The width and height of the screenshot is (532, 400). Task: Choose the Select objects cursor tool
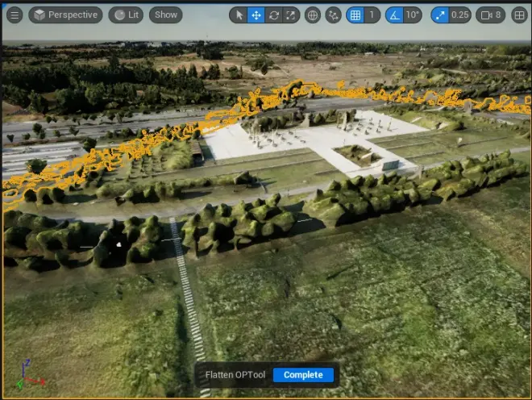[x=239, y=15]
